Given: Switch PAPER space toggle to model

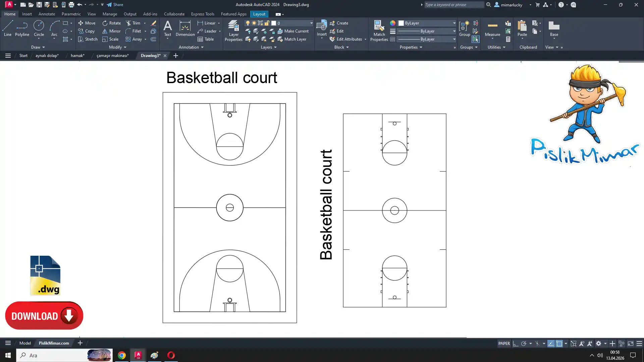Looking at the screenshot, I should [x=504, y=344].
